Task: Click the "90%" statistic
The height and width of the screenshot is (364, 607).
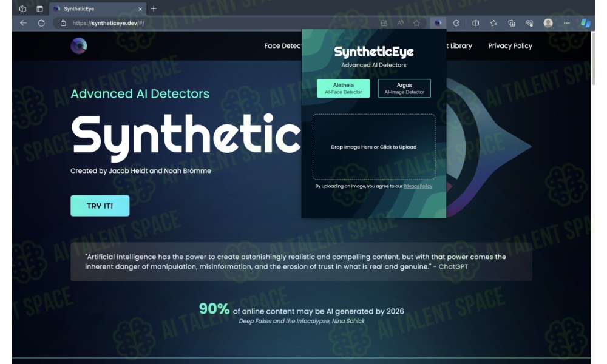Action: coord(214,309)
